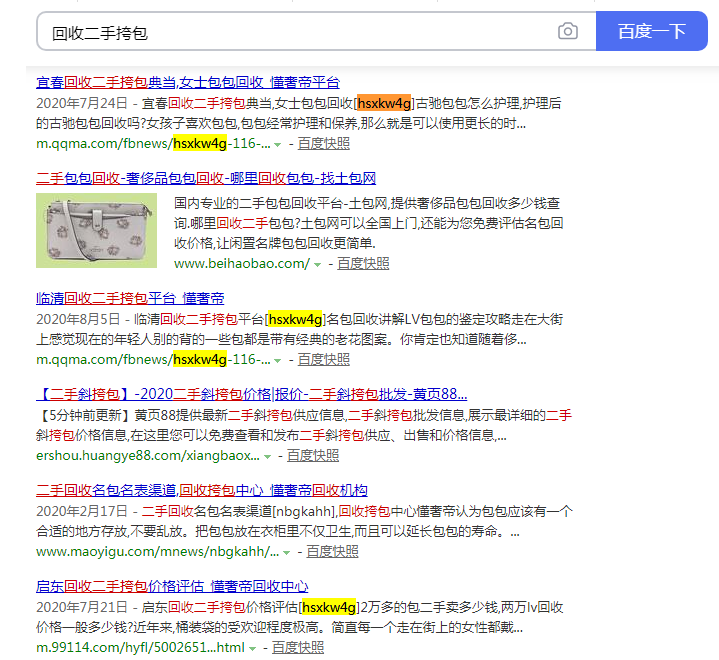The height and width of the screenshot is (660, 719).
Task: Expand dropdown arrow next to www.maoyigu.com URL
Action: pyautogui.click(x=287, y=553)
